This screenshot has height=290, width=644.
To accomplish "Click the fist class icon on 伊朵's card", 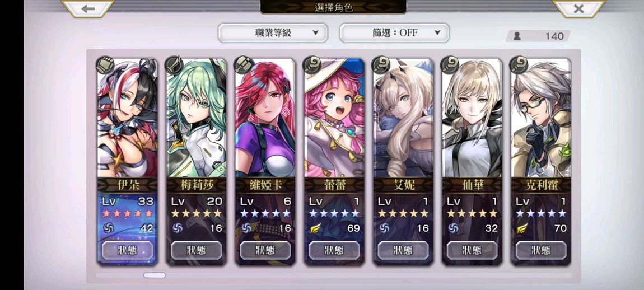I will (x=105, y=65).
